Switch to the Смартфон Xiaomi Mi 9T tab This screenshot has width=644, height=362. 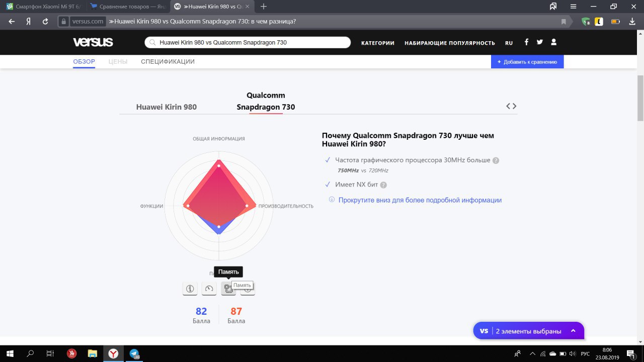tap(43, 7)
